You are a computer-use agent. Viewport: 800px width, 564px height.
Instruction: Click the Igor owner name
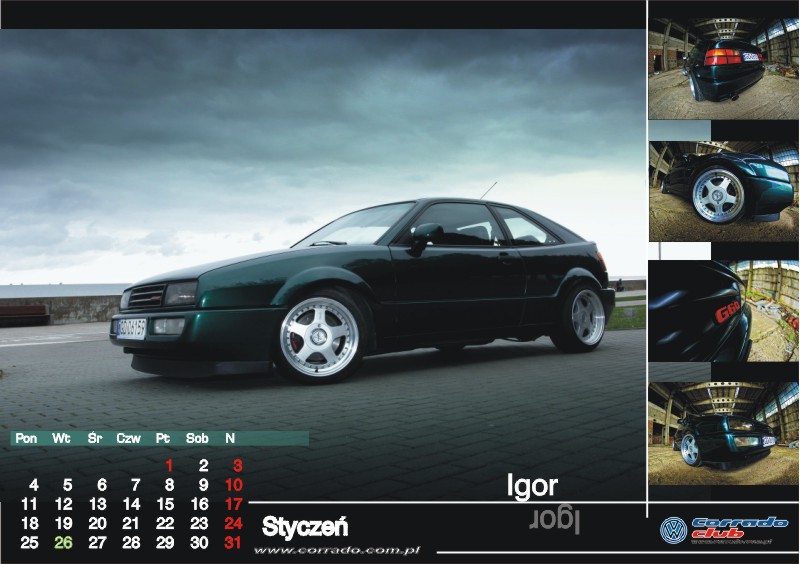click(x=532, y=487)
